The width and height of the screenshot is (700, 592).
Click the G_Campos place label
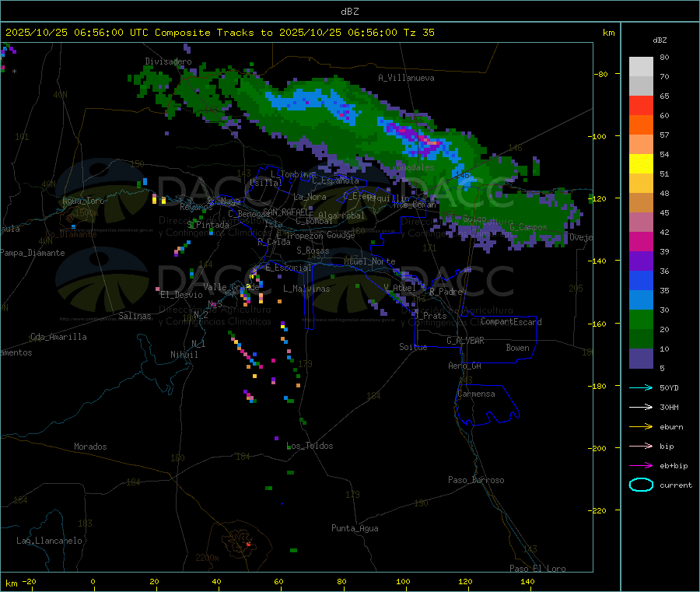coord(529,227)
